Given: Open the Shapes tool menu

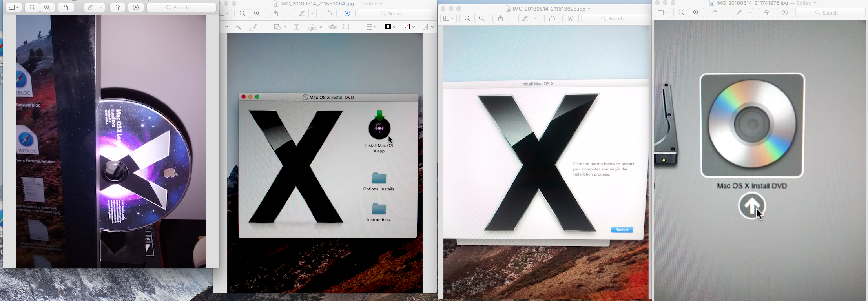Looking at the screenshot, I should coord(279,27).
